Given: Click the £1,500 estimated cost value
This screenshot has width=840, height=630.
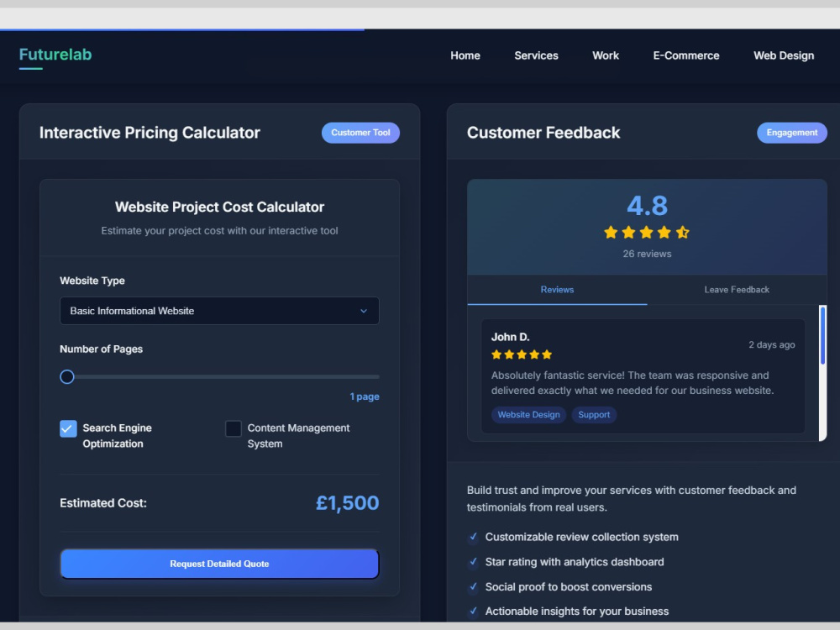Looking at the screenshot, I should (347, 503).
